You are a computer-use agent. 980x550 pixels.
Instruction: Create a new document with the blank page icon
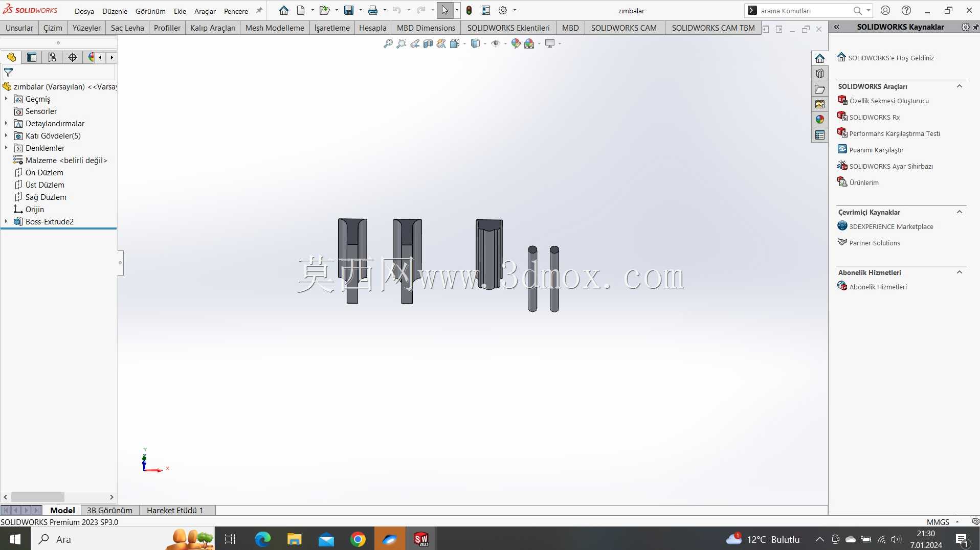coord(301,10)
